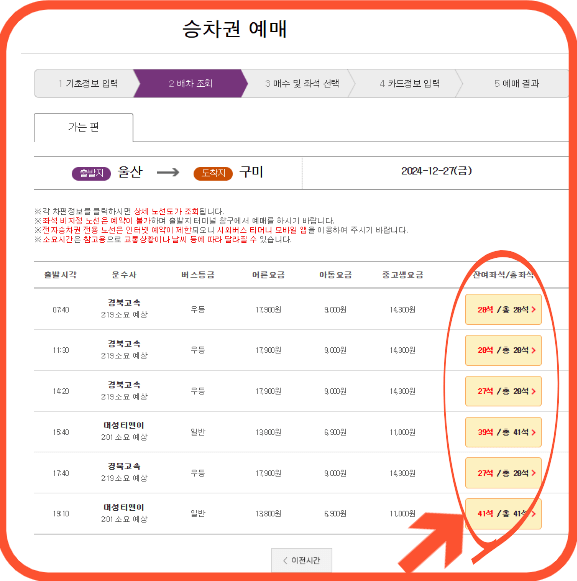This screenshot has height=581, width=577.
Task: Click the 어른요금 column header
Action: [268, 275]
